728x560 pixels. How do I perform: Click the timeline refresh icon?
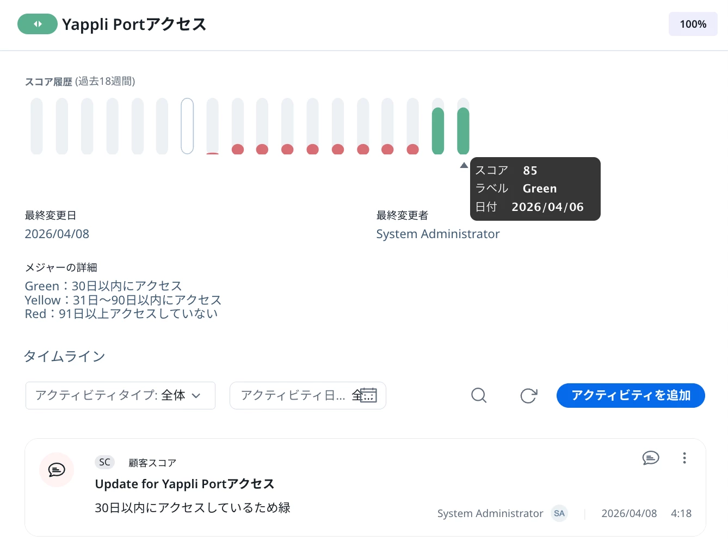(528, 395)
